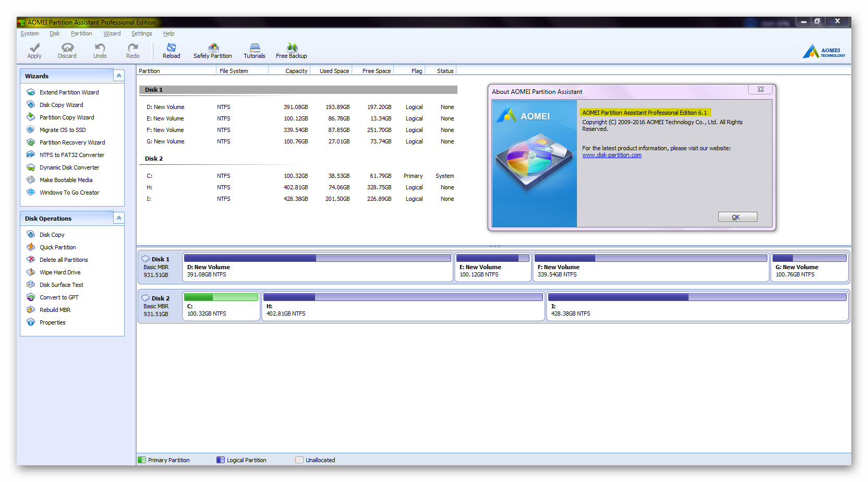This screenshot has width=868, height=482.
Task: Select the Disk 2 header in the disk map
Action: point(160,306)
